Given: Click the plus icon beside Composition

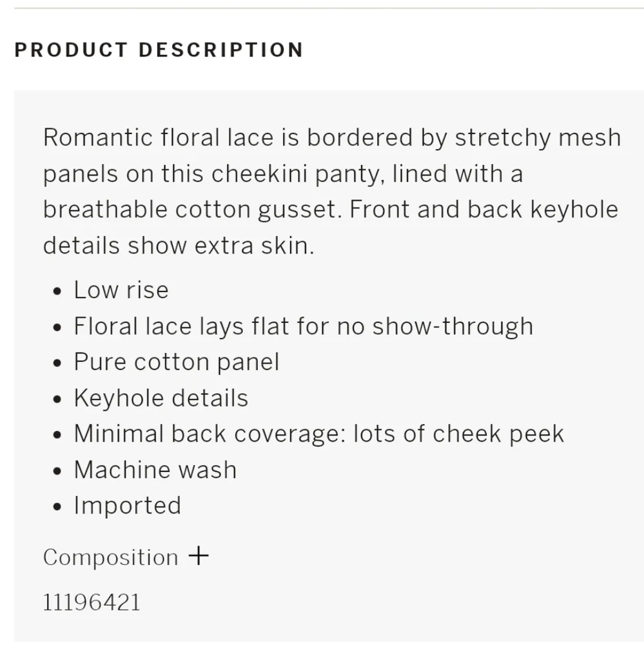Looking at the screenshot, I should (x=199, y=556).
